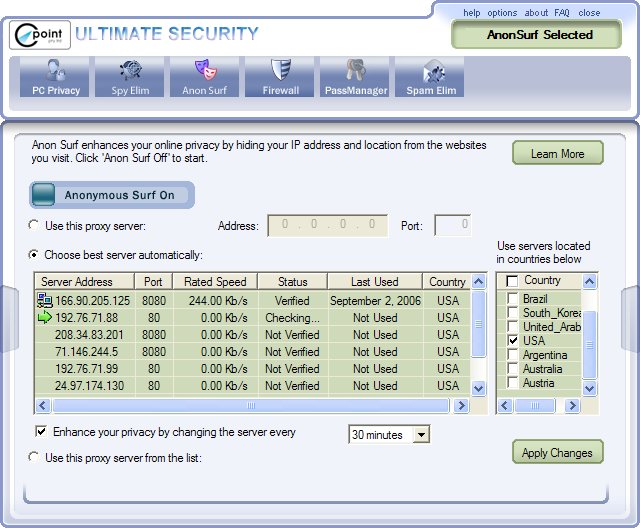640x528 pixels.
Task: Click scroll right arrow of server list
Action: point(461,405)
